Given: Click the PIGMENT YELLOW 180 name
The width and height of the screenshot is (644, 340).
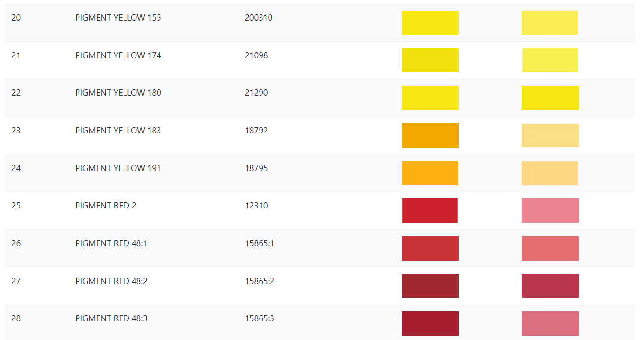Looking at the screenshot, I should [x=118, y=93].
